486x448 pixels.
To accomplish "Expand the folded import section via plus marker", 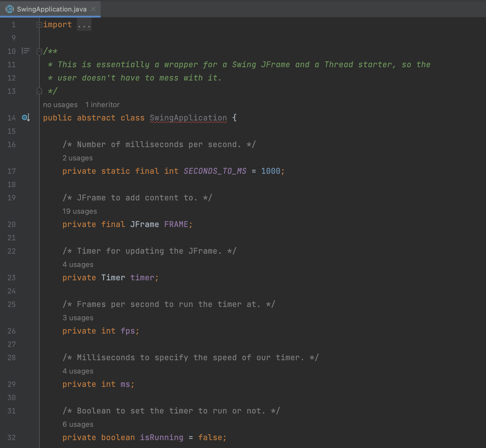I will pyautogui.click(x=39, y=24).
